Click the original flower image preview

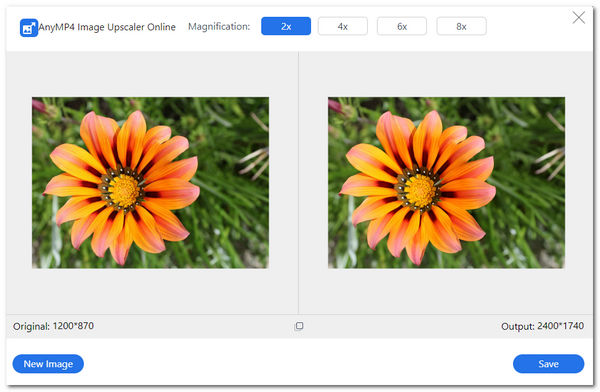[150, 183]
